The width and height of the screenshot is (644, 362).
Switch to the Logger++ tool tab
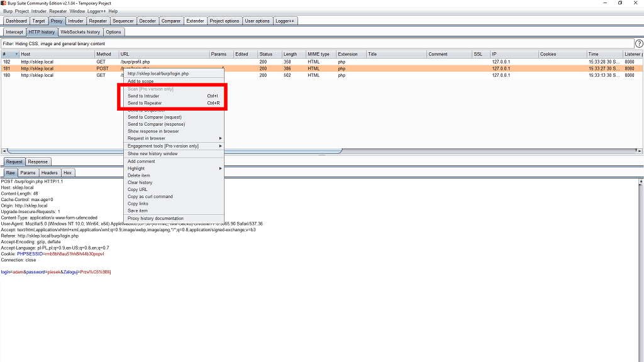click(285, 21)
